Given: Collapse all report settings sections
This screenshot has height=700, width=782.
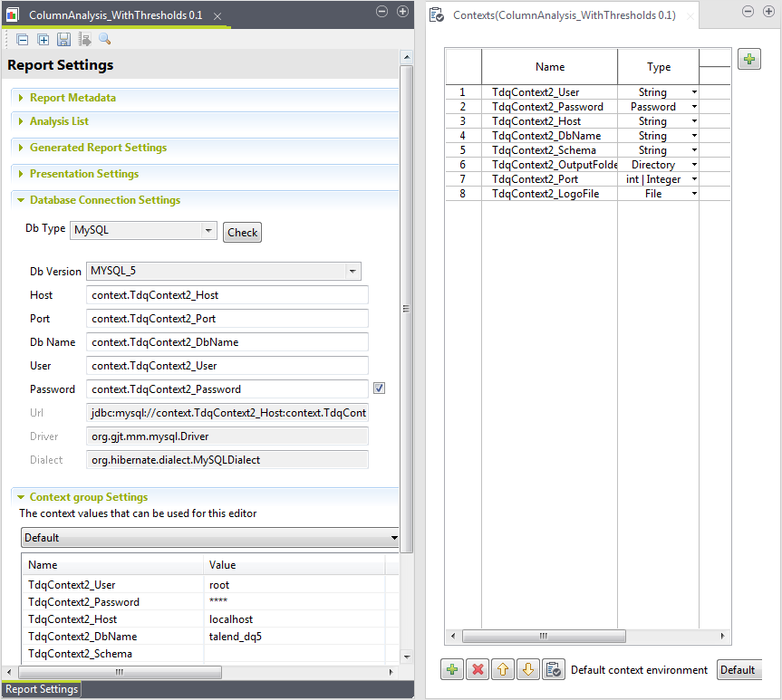Looking at the screenshot, I should click(22, 40).
